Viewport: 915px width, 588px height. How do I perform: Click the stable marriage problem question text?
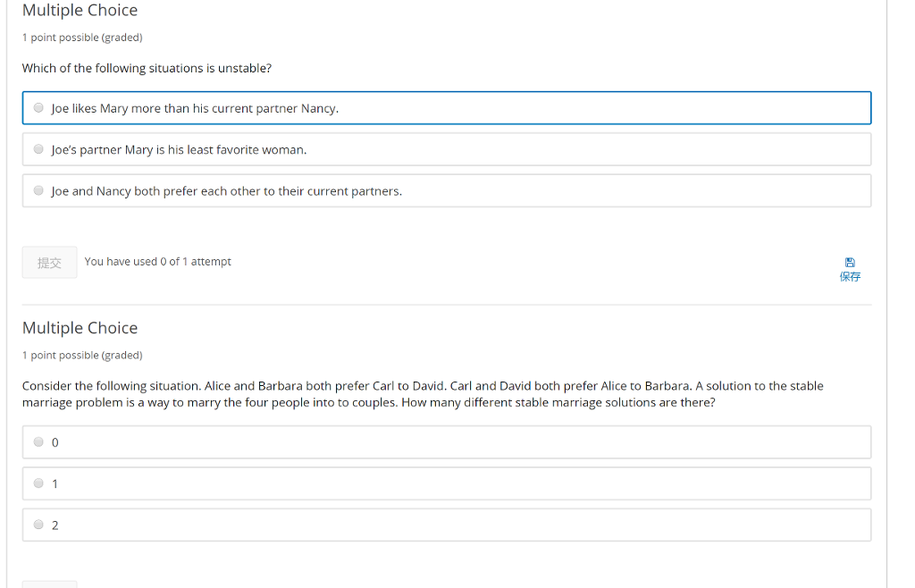coord(422,394)
